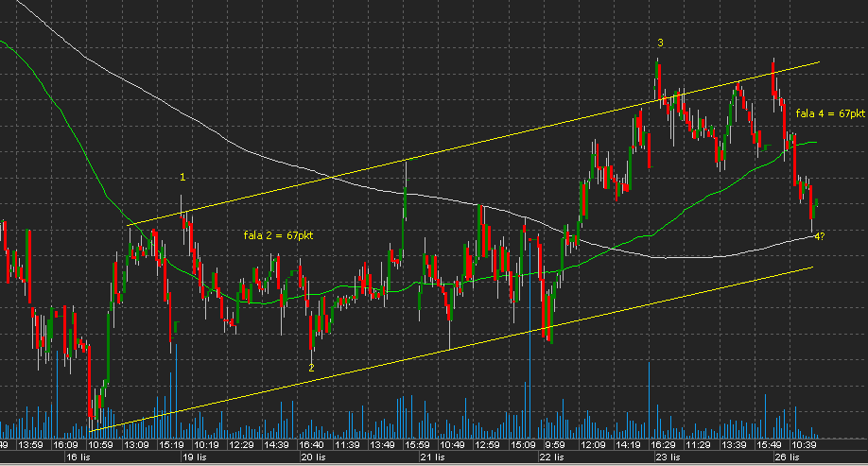The width and height of the screenshot is (868, 466).
Task: Click the 10:39 time axis label
Action: coord(804,445)
